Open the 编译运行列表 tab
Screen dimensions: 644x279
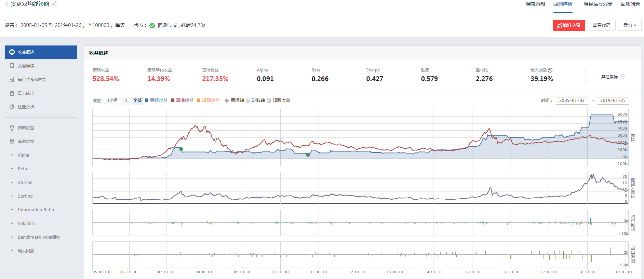click(x=598, y=4)
